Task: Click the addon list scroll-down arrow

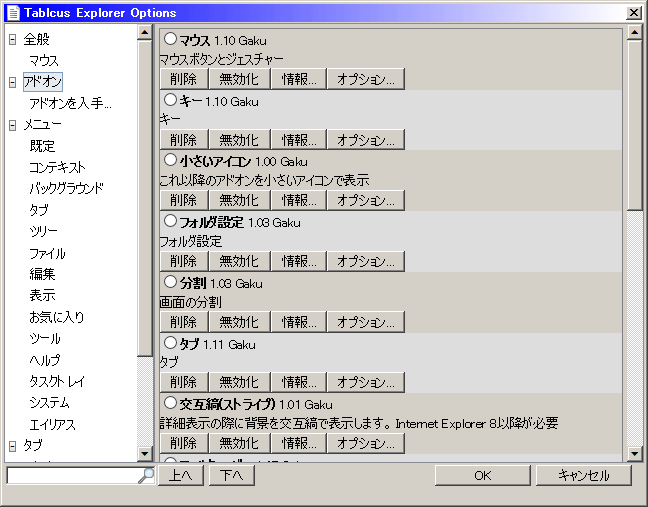Action: point(634,455)
